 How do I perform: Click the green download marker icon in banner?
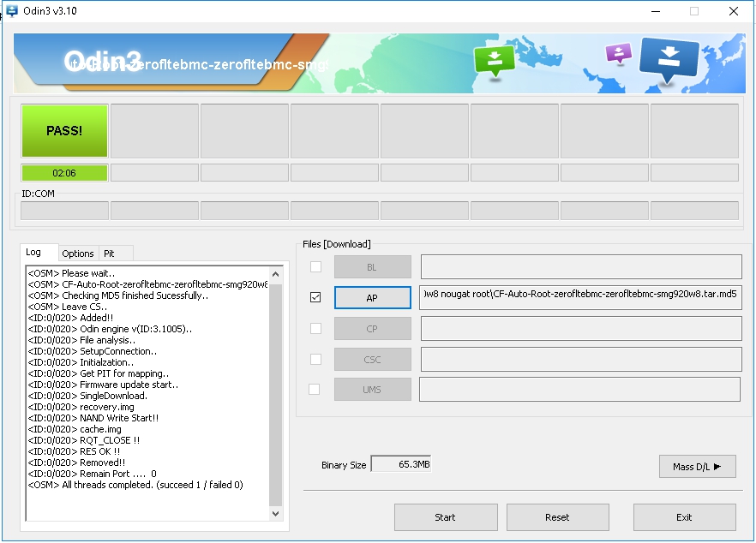tap(495, 62)
